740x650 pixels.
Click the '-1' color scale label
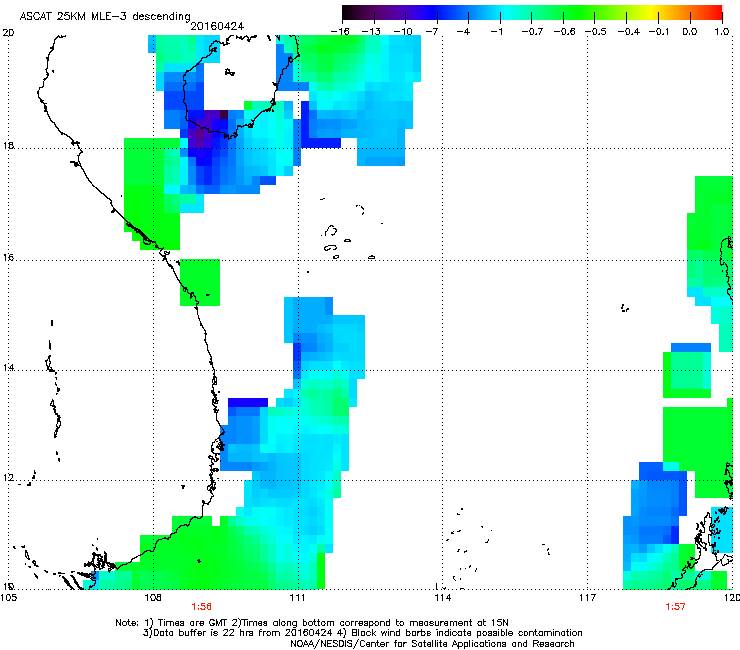(496, 32)
